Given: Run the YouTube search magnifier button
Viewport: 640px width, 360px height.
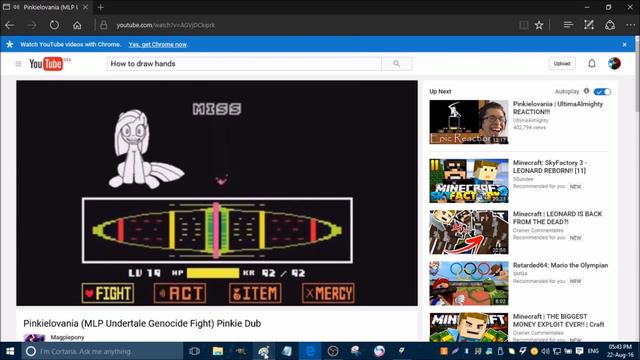Looking at the screenshot, I should coord(397,64).
